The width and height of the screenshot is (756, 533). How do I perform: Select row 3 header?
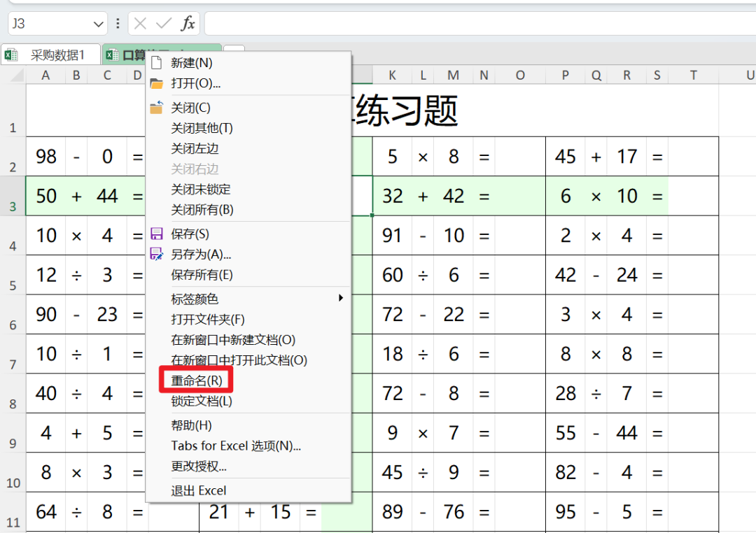[x=13, y=196]
